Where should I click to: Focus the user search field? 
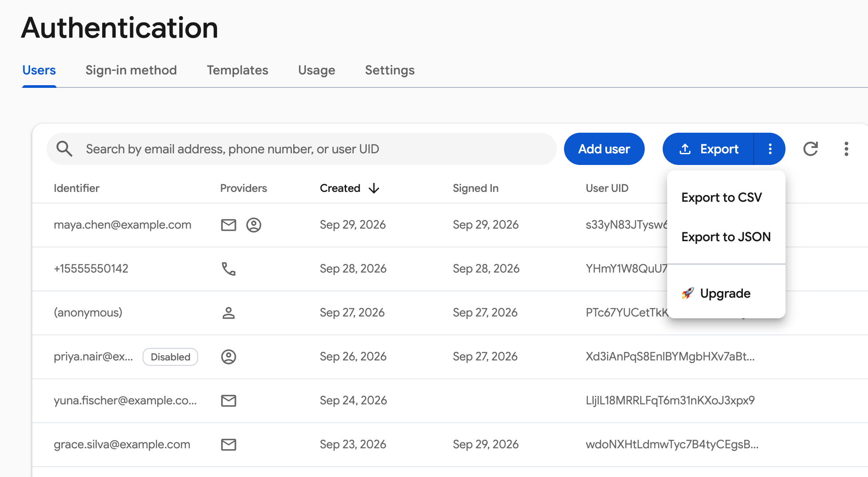pos(302,149)
